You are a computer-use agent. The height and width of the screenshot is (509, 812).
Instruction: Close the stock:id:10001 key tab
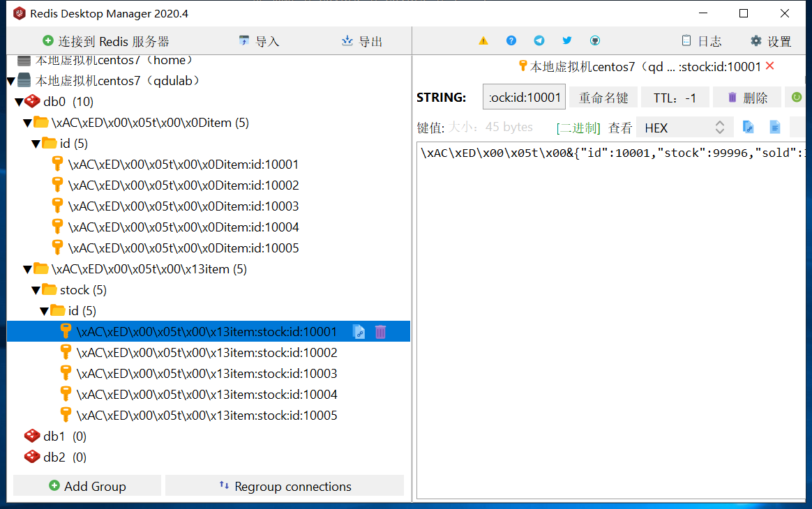tap(769, 66)
